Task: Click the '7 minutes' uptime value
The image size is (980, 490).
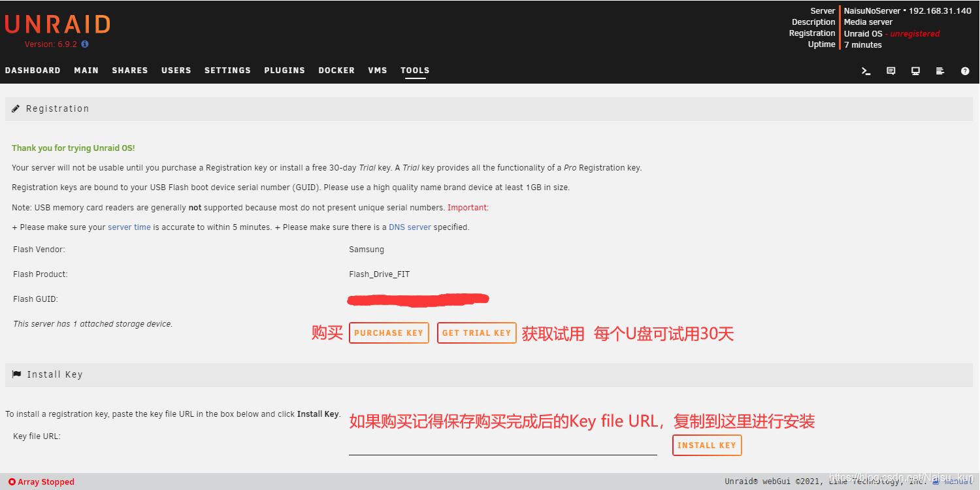Action: [863, 45]
